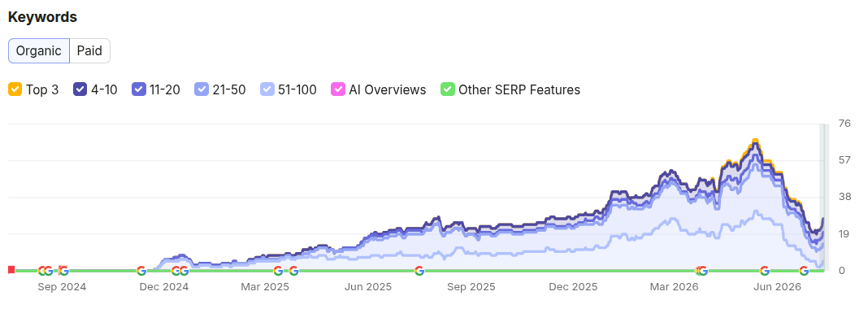This screenshot has width=868, height=309.
Task: Click the 76 value on the y-axis
Action: coord(844,124)
